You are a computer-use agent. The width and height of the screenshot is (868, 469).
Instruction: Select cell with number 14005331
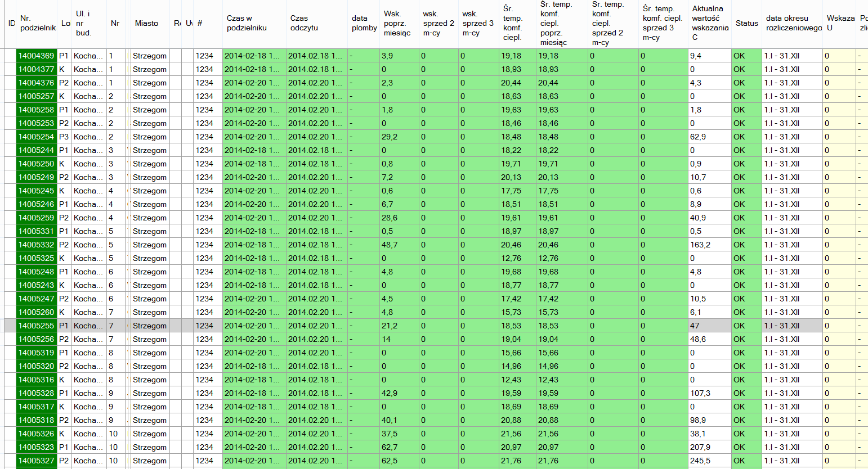37,231
